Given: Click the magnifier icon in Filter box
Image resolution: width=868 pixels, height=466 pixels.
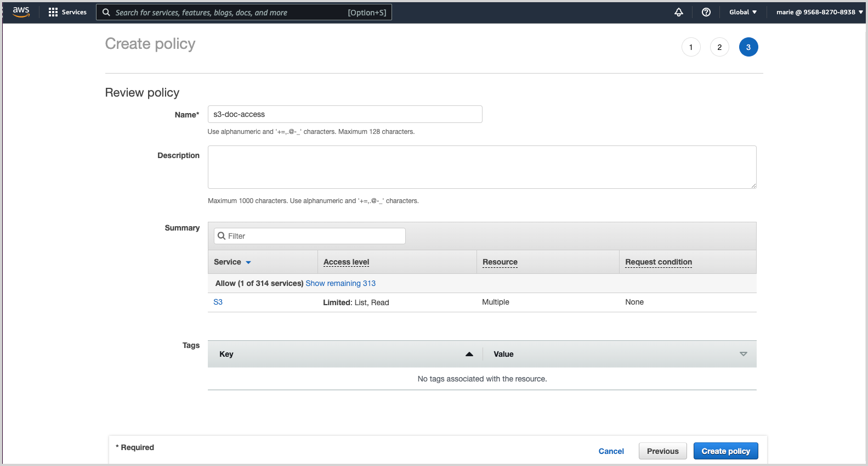Looking at the screenshot, I should pyautogui.click(x=222, y=236).
